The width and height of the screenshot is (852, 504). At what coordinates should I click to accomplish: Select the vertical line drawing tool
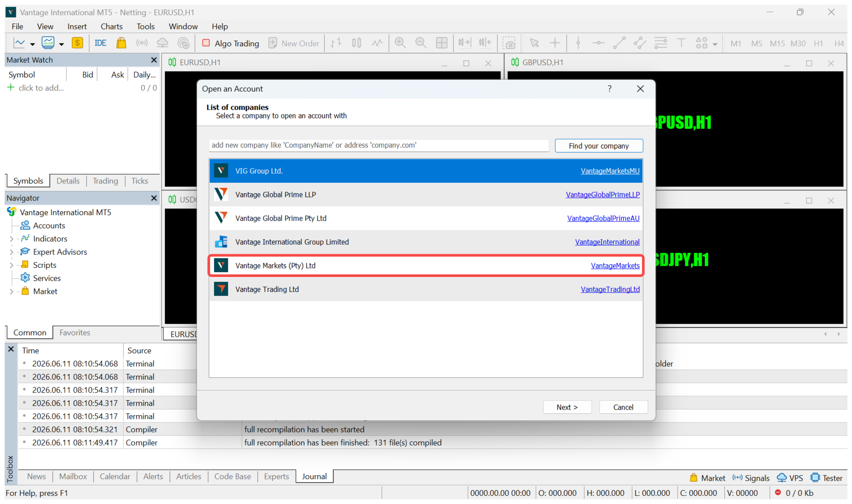578,43
